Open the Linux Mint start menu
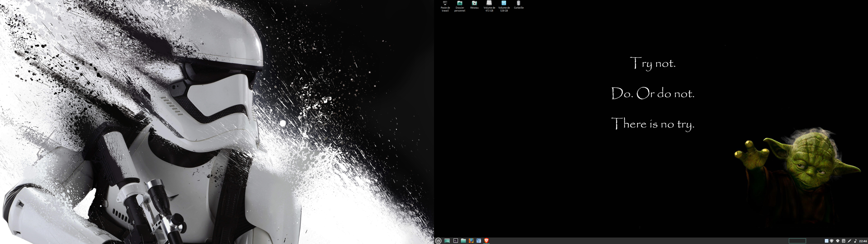Image resolution: width=868 pixels, height=244 pixels. coord(438,241)
